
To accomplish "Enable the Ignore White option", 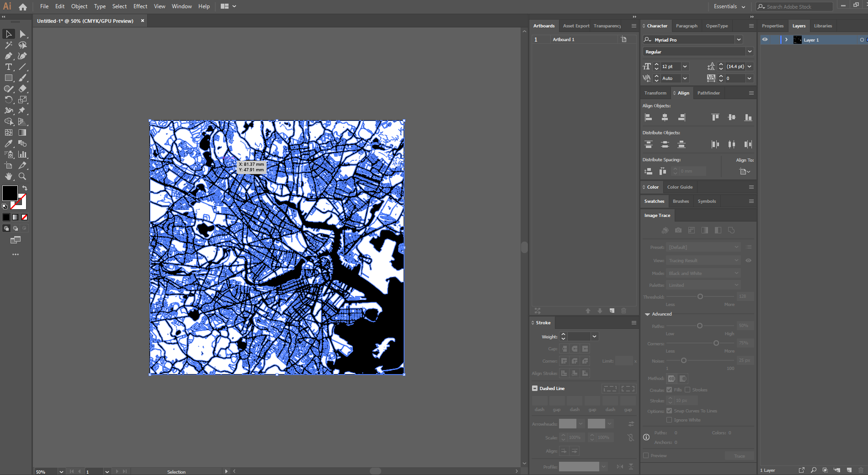I will [x=669, y=420].
